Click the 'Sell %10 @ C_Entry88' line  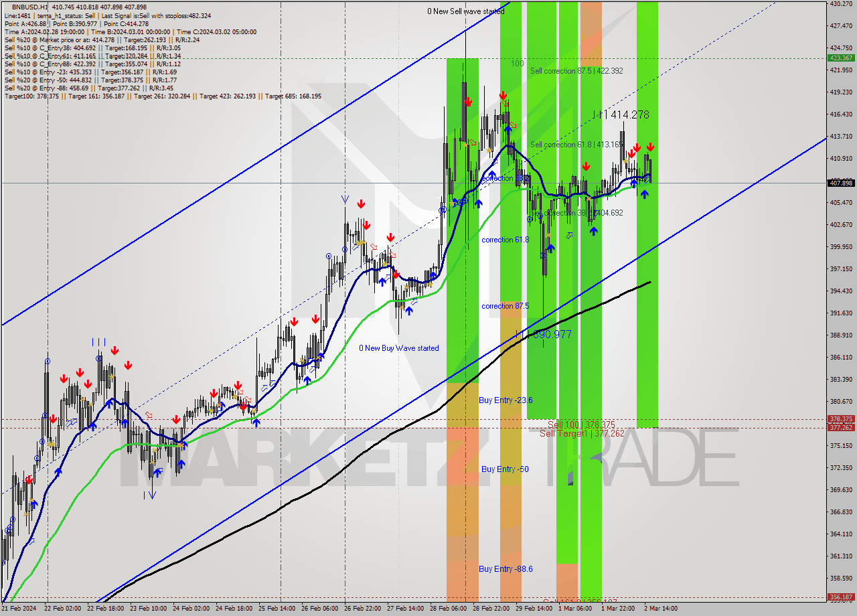(x=92, y=64)
